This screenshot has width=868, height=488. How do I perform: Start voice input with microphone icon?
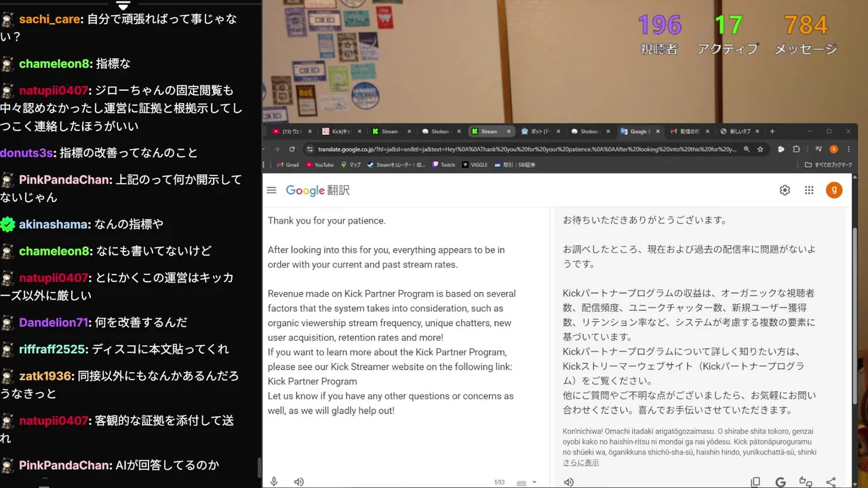(274, 482)
